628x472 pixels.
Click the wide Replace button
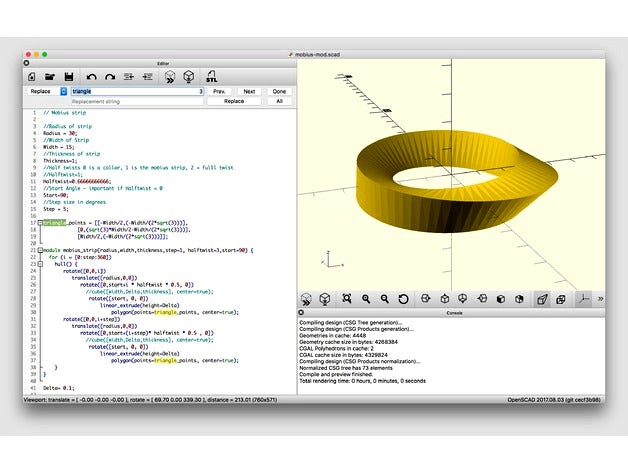click(234, 101)
